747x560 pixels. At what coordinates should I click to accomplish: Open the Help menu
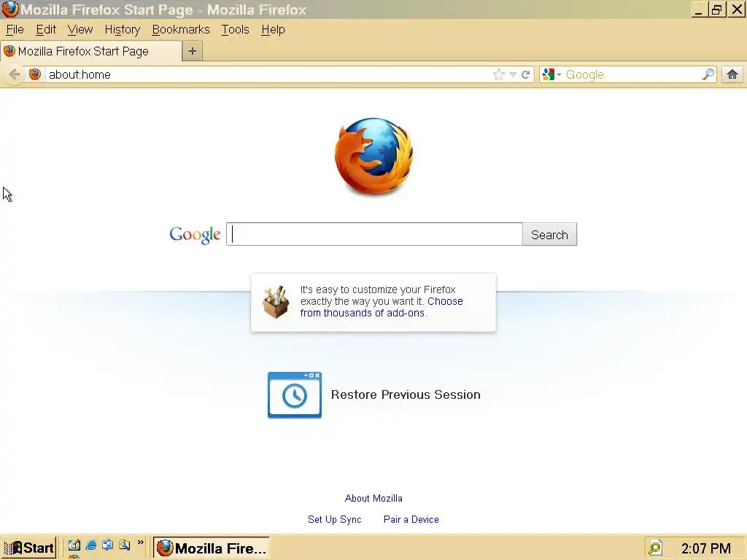coord(273,29)
